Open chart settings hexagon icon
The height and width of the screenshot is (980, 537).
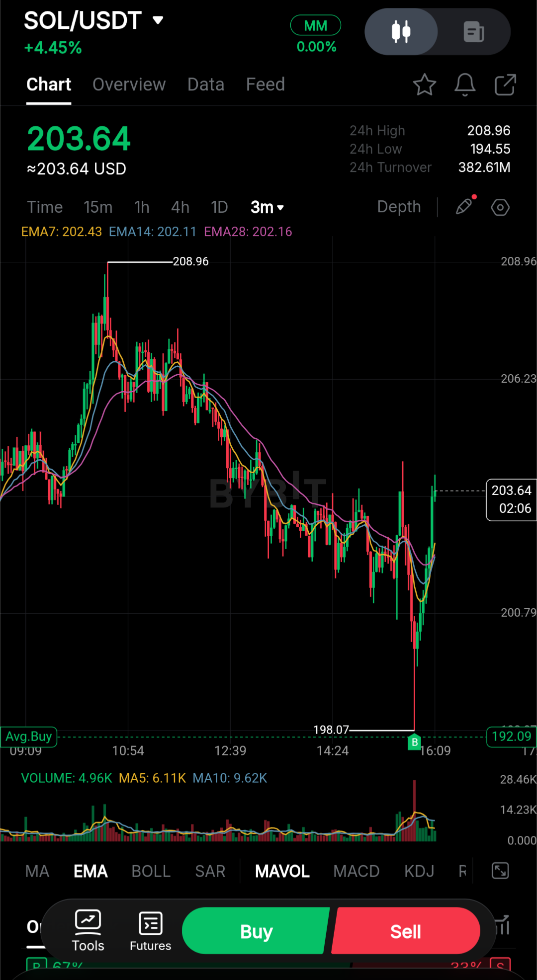(x=500, y=207)
